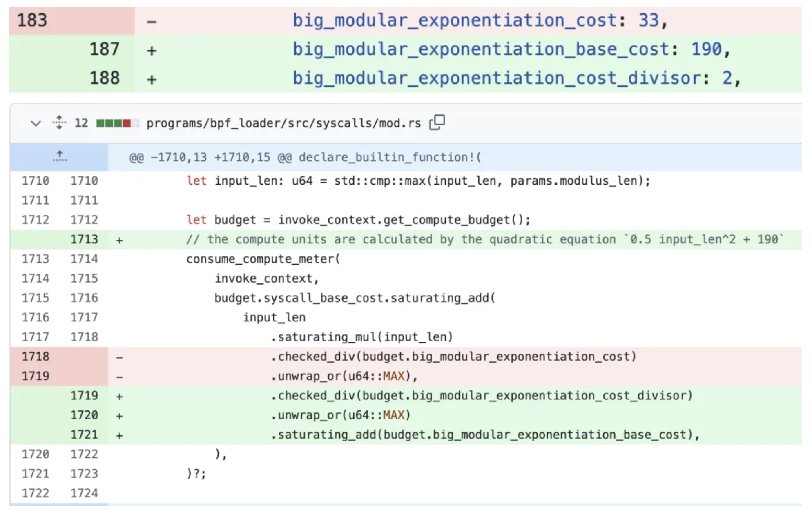
Task: Select added line number 188
Action: [104, 78]
